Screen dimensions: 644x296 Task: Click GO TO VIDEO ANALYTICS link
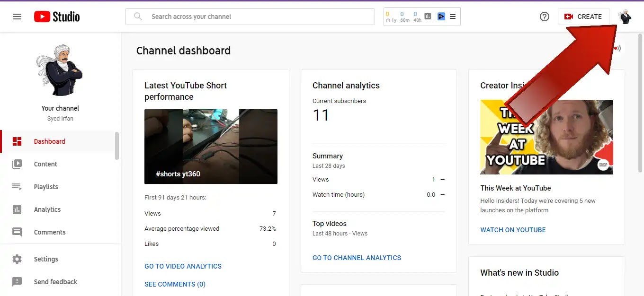pyautogui.click(x=183, y=266)
